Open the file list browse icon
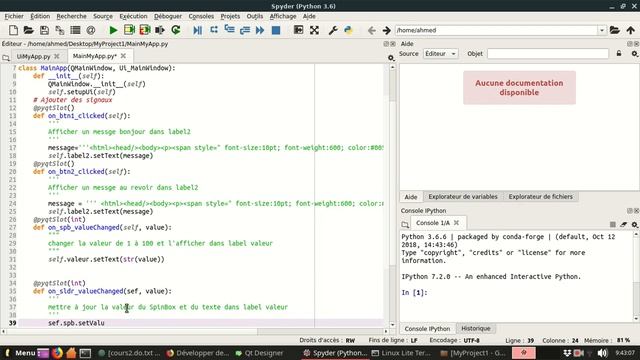This screenshot has width=640, height=360. (x=75, y=30)
